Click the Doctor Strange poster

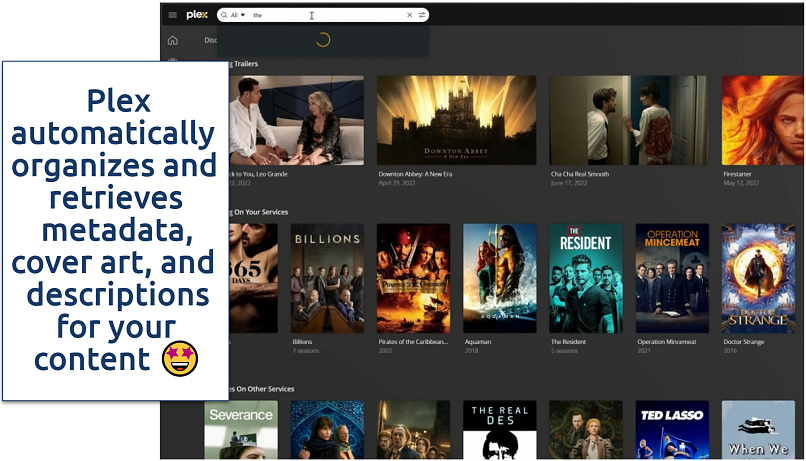pyautogui.click(x=758, y=278)
